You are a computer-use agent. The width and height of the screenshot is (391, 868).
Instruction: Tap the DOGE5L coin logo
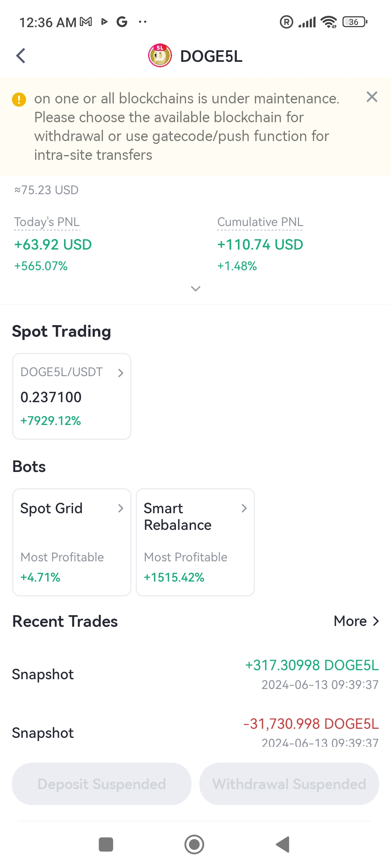(x=160, y=56)
